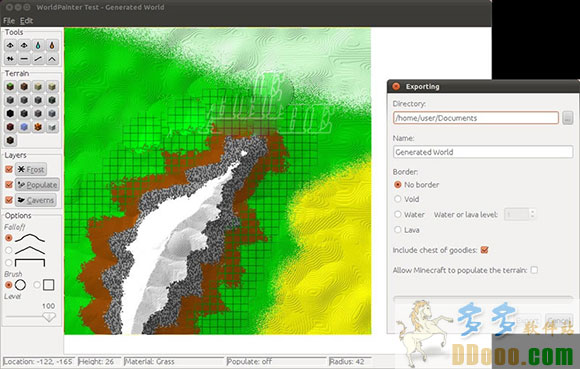The width and height of the screenshot is (580, 369).
Task: Open the File menu
Action: [9, 21]
